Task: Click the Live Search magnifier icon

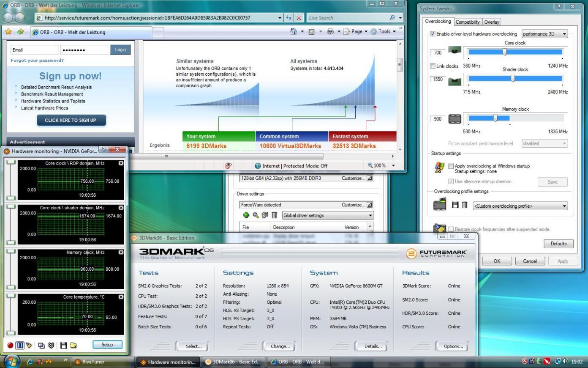Action: pos(392,18)
